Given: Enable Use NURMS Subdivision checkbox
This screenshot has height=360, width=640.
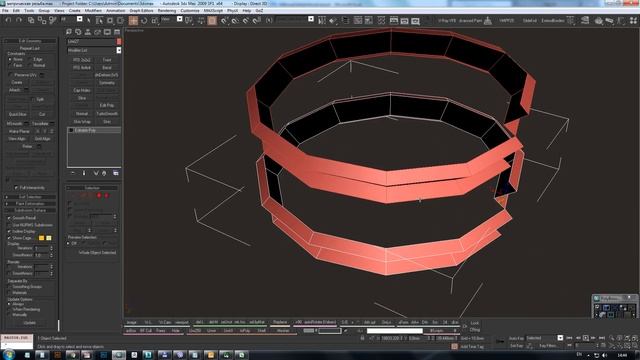Looking at the screenshot, I should pyautogui.click(x=9, y=225).
